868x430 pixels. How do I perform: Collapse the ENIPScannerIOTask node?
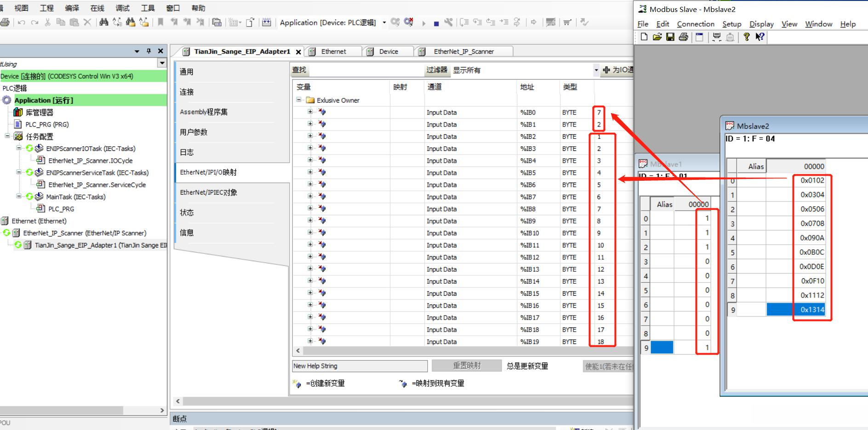(19, 148)
